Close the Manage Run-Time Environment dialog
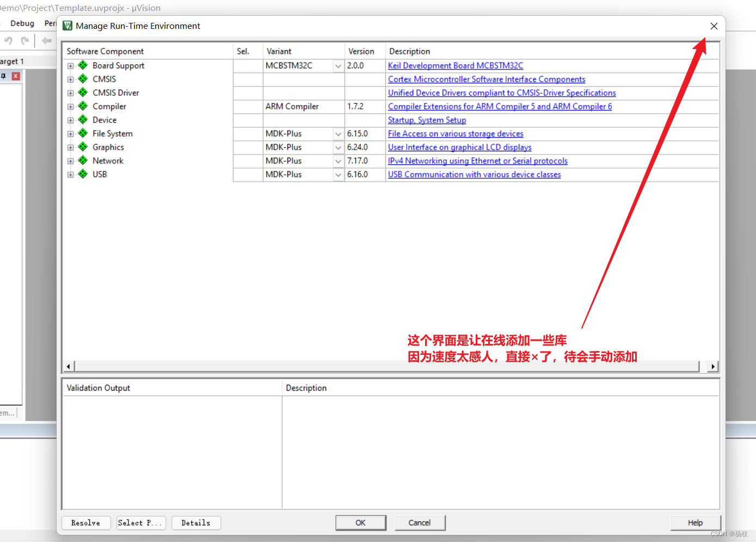Viewport: 756px width, 542px height. point(714,26)
